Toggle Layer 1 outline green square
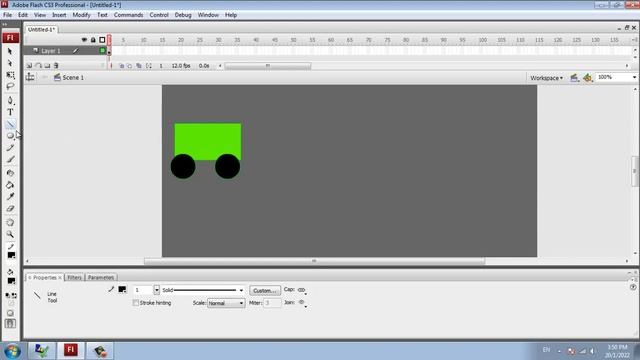 [102, 51]
